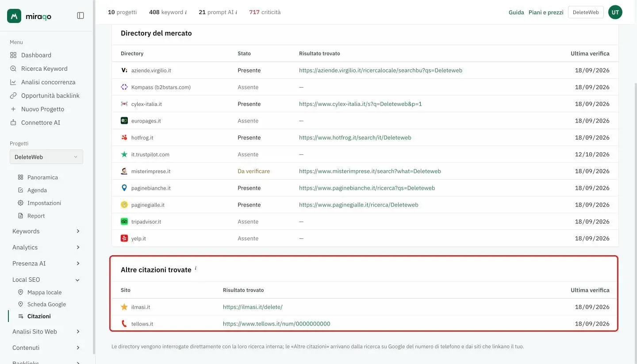Collapse the Local SEO section
The image size is (637, 364).
pyautogui.click(x=46, y=280)
